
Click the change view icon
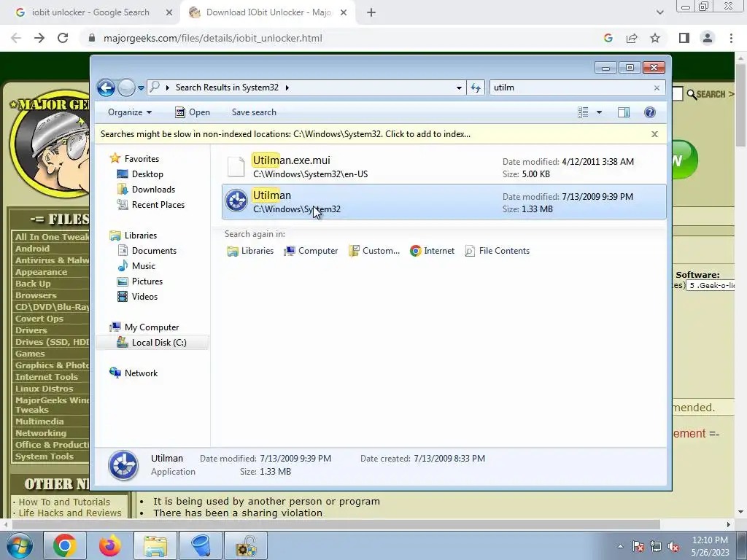[x=583, y=112]
